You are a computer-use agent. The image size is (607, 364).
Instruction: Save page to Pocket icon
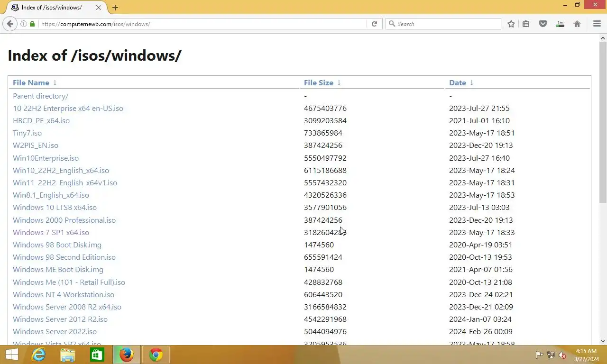(543, 24)
